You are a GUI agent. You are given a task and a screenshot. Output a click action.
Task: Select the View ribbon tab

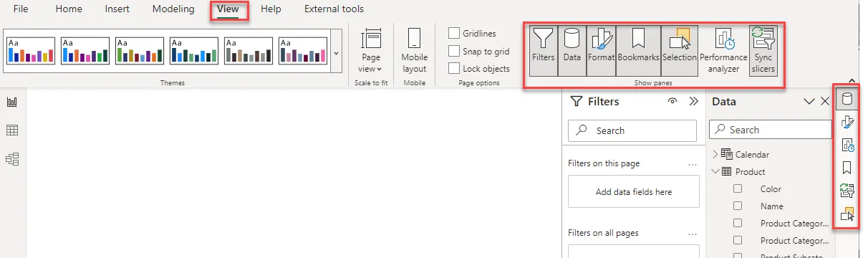[228, 9]
